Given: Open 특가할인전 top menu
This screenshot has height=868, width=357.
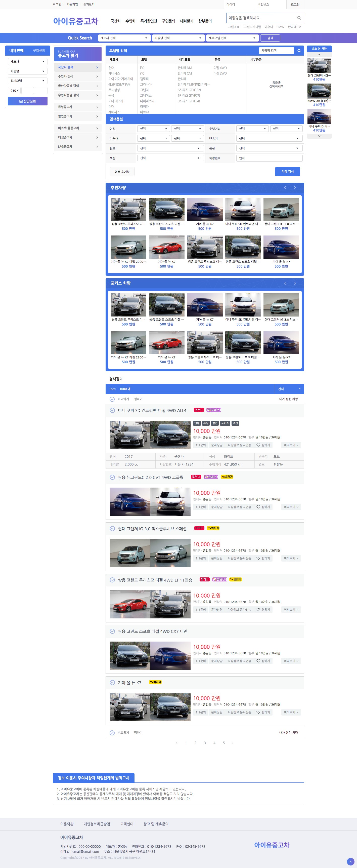Looking at the screenshot, I should pyautogui.click(x=149, y=21).
